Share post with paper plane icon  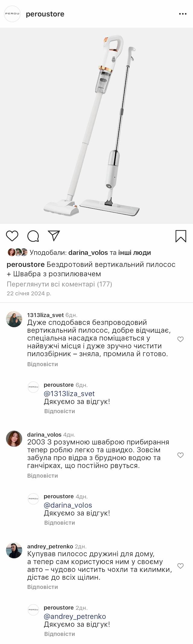54,236
